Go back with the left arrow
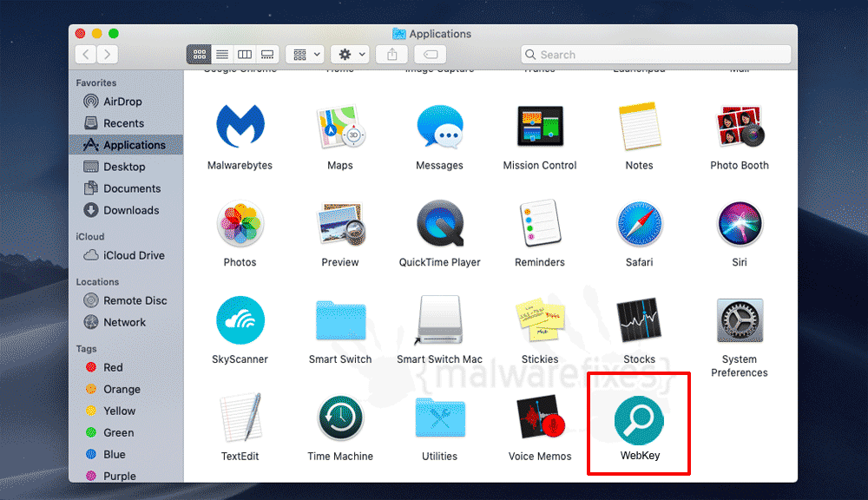The image size is (868, 500). pos(86,55)
